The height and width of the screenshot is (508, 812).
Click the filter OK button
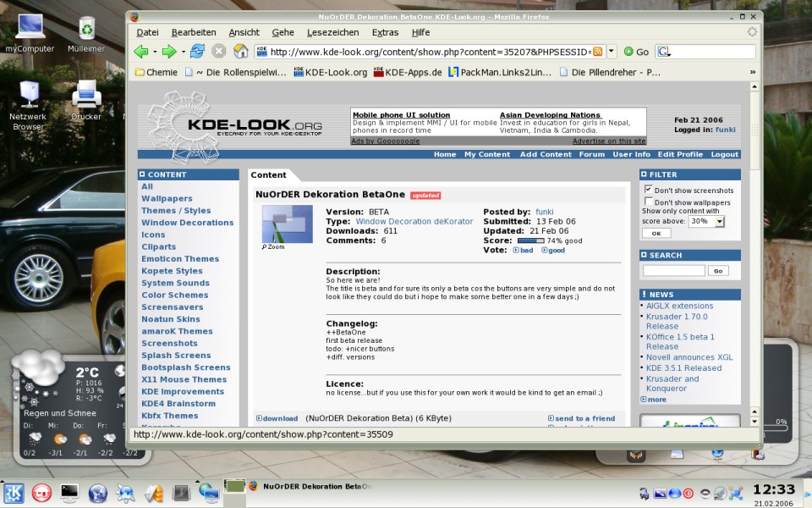tap(656, 234)
